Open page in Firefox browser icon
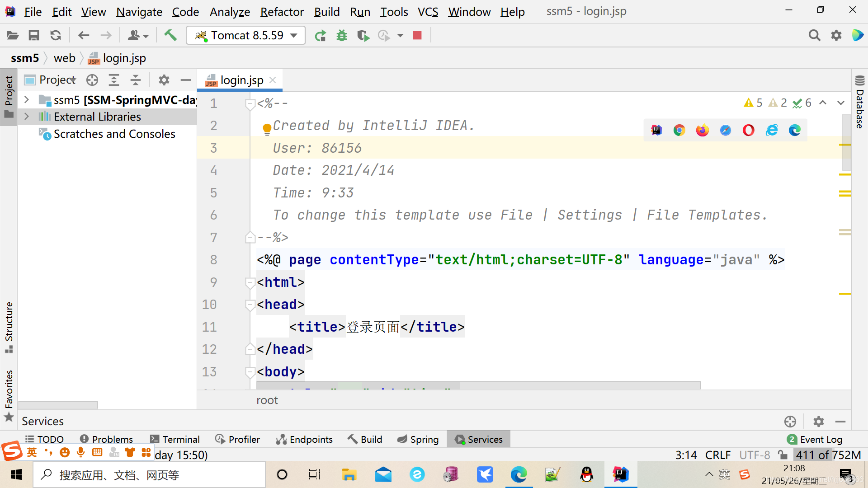 pyautogui.click(x=702, y=130)
